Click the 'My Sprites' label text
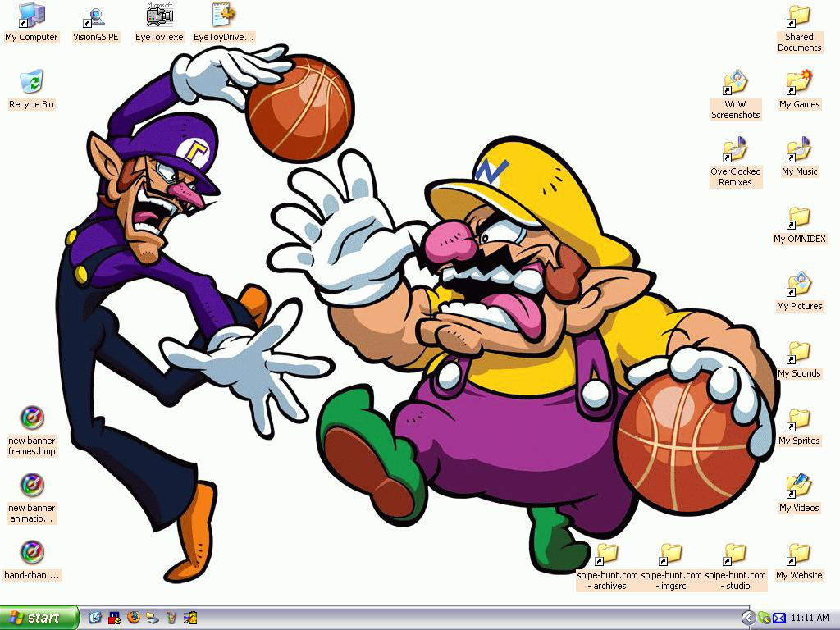The width and height of the screenshot is (840, 630). point(799,441)
